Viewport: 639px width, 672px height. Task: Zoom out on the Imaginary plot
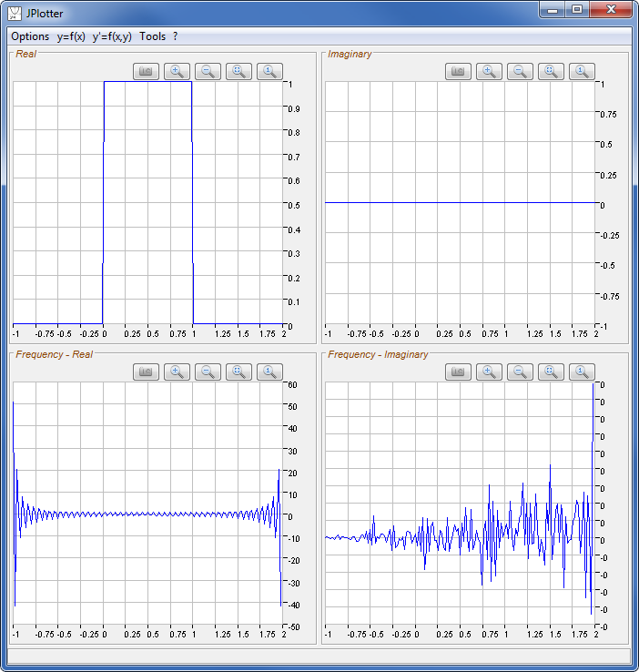[520, 71]
